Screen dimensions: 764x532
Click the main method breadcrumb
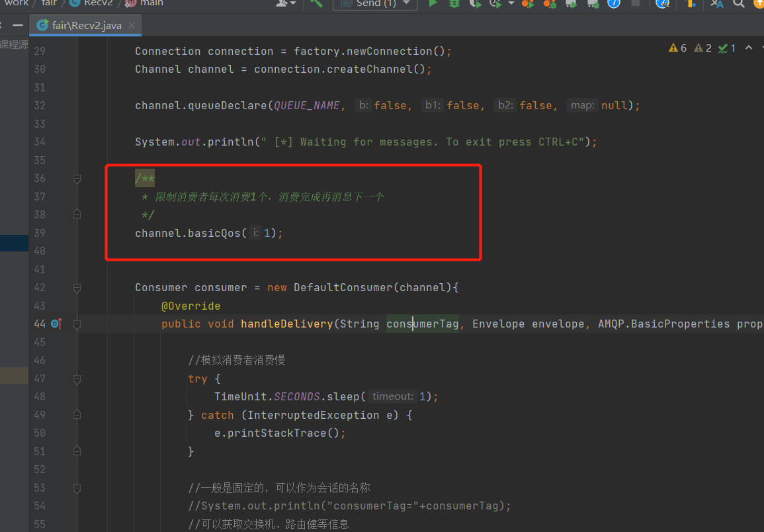click(x=145, y=3)
